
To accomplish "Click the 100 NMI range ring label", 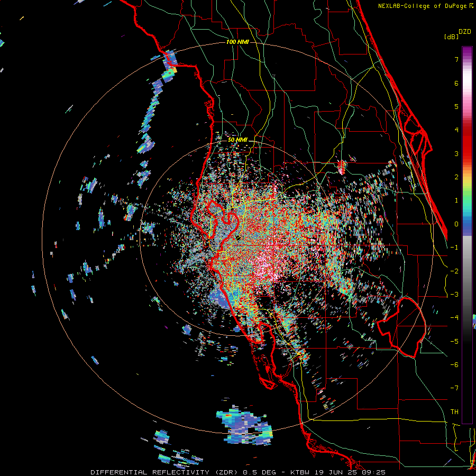I will point(237,42).
